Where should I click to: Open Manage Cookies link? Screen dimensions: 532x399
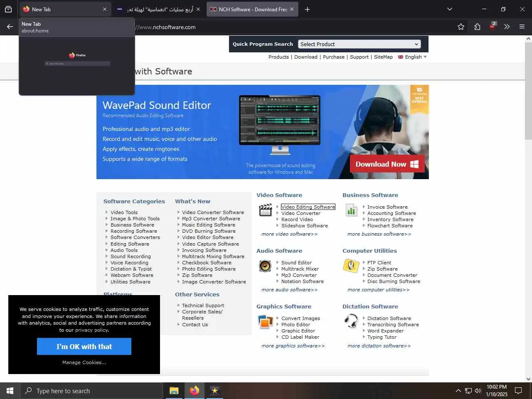[84, 362]
